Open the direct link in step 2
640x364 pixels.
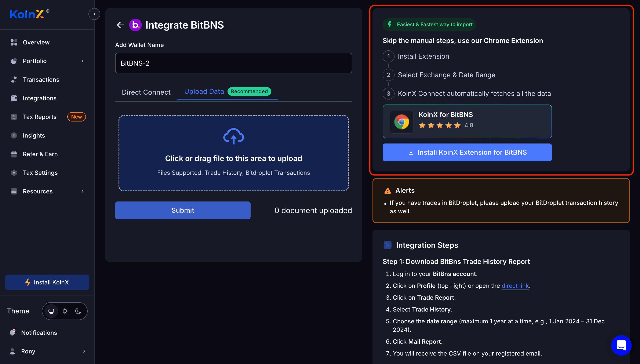coord(515,286)
